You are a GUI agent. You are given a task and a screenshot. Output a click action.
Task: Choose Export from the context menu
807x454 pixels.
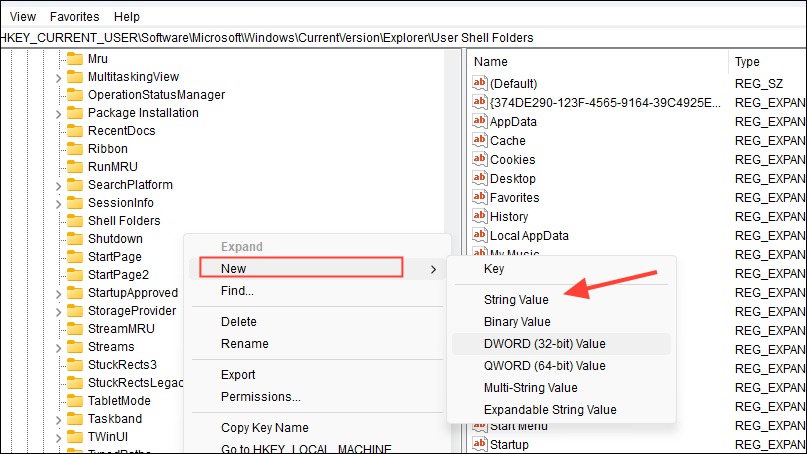[x=238, y=375]
